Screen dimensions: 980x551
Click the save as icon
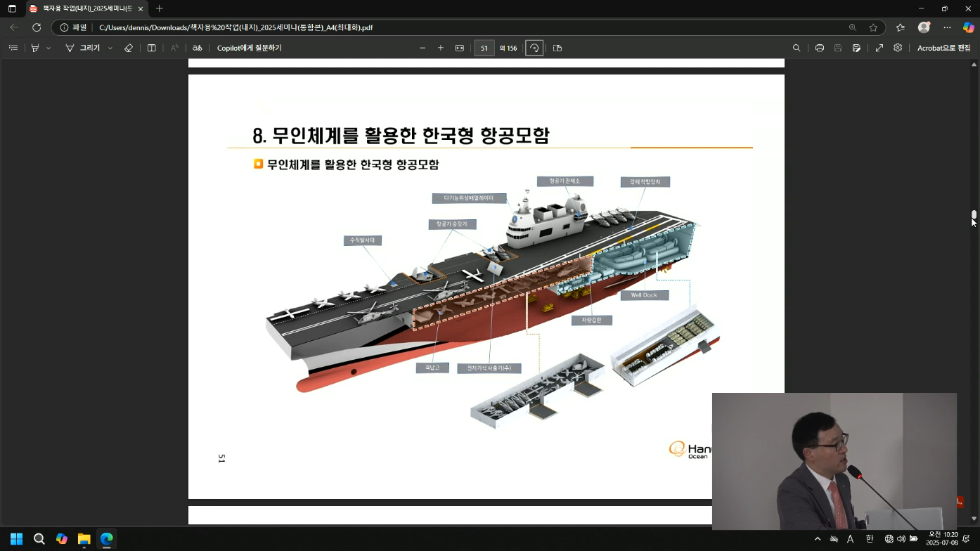(856, 48)
